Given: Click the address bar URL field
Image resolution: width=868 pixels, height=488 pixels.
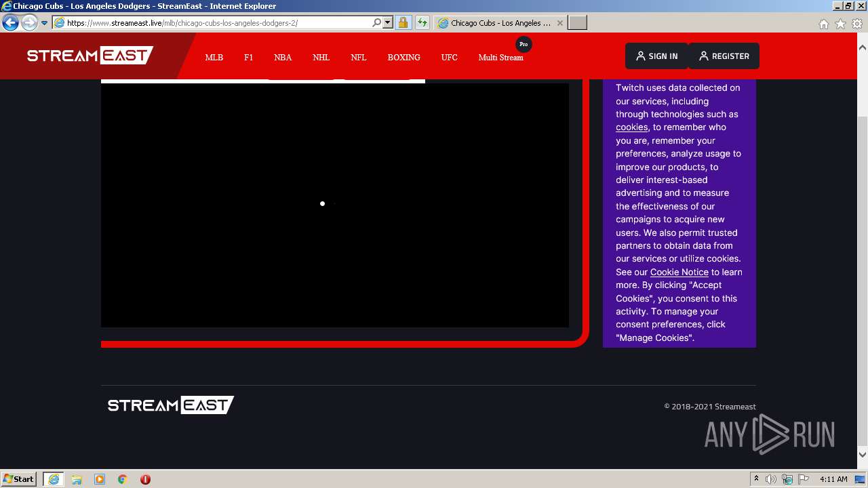Looking at the screenshot, I should [x=217, y=23].
